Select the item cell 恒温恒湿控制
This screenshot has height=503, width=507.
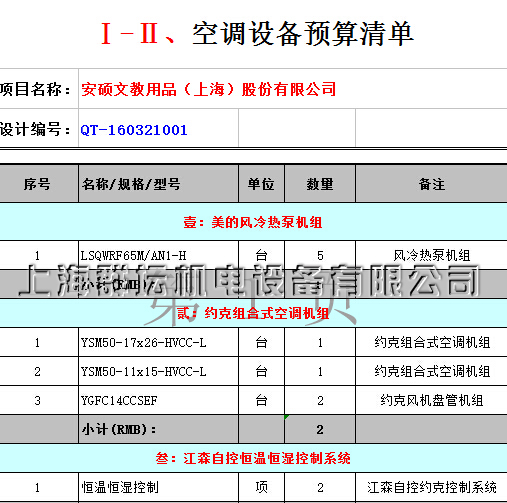click(159, 487)
